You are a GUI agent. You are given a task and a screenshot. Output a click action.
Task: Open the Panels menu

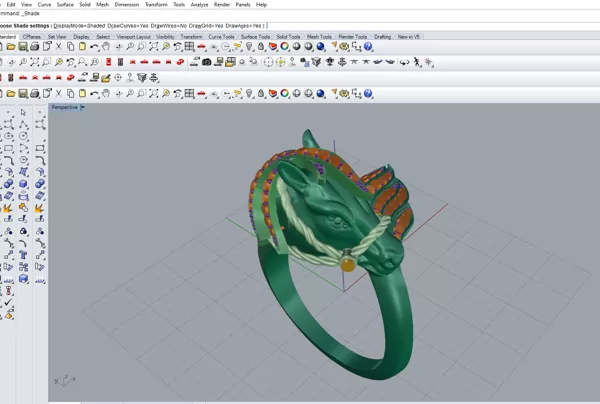[x=243, y=5]
